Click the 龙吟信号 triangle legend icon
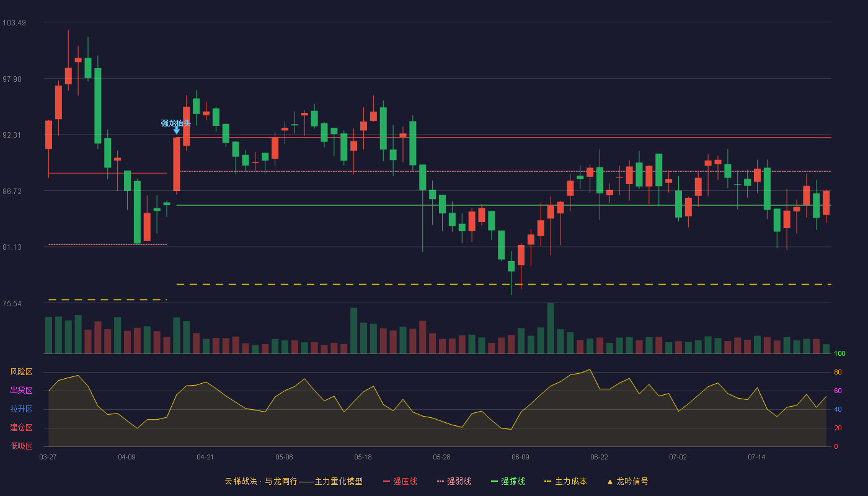 (x=609, y=482)
